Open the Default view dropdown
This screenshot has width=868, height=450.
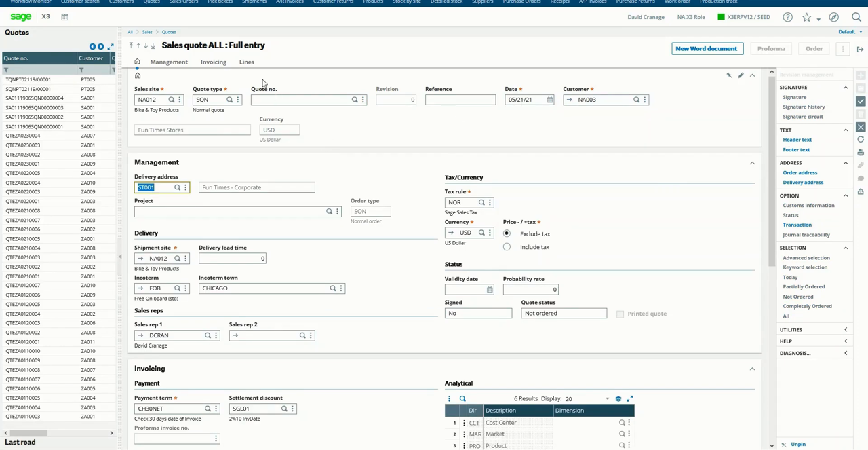[x=849, y=32]
